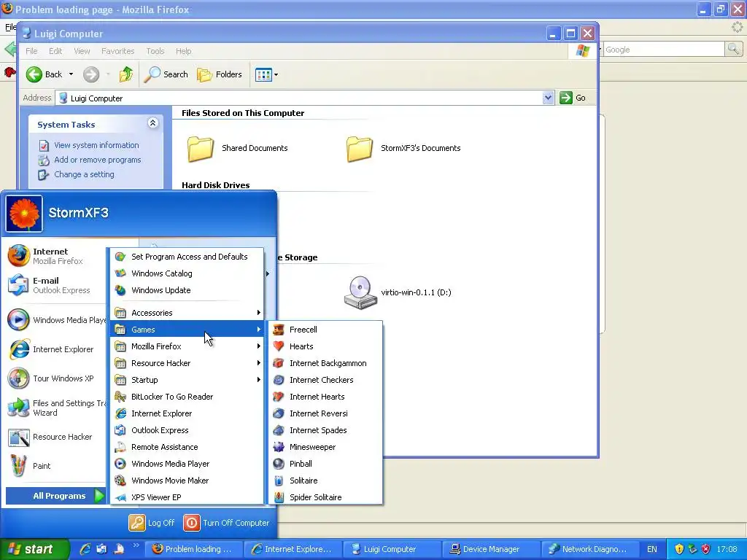The image size is (747, 560).
Task: Open the virtio-win-0.1.1 (D:) drive
Action: (398, 292)
